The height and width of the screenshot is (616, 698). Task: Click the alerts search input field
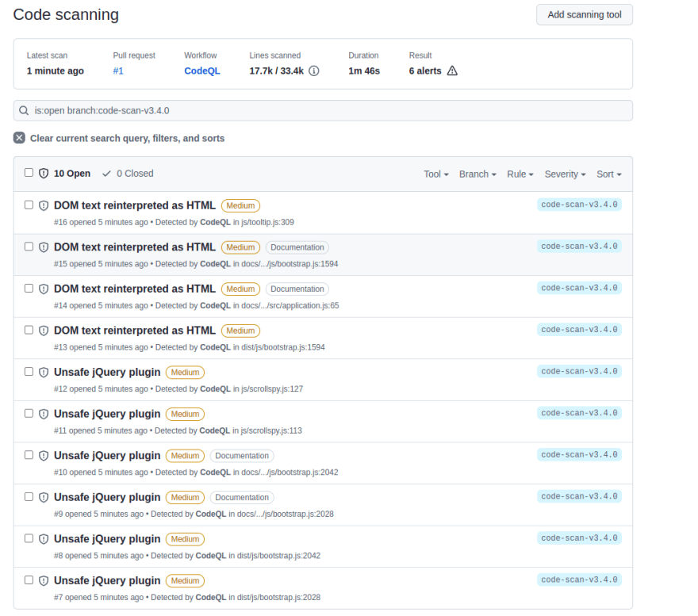[x=323, y=110]
